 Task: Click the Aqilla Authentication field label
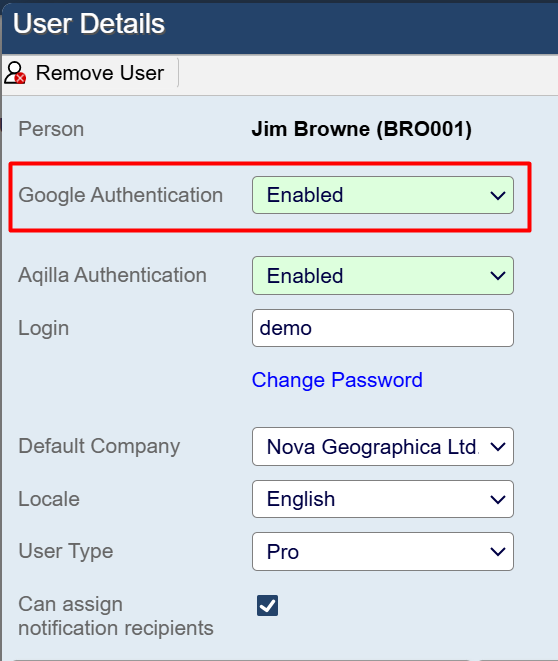point(113,275)
